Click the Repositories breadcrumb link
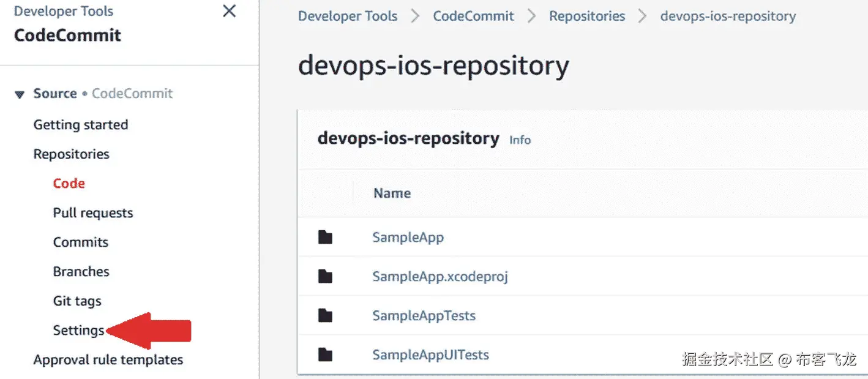 click(x=587, y=17)
